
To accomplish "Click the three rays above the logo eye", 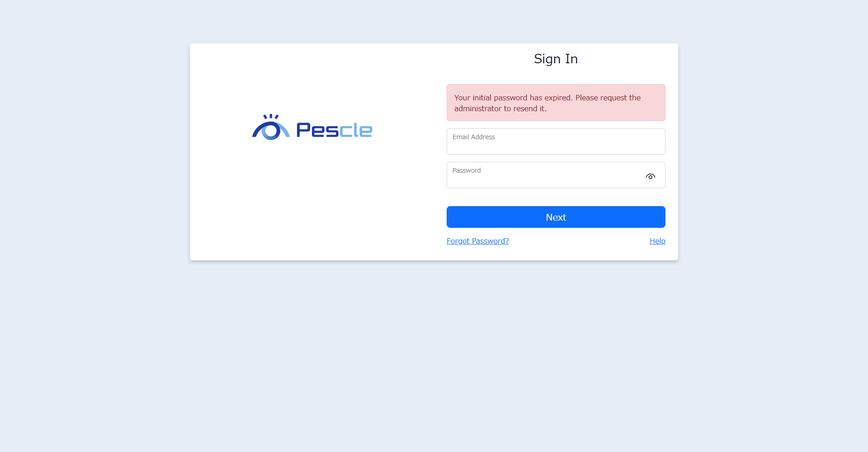I will [x=270, y=117].
